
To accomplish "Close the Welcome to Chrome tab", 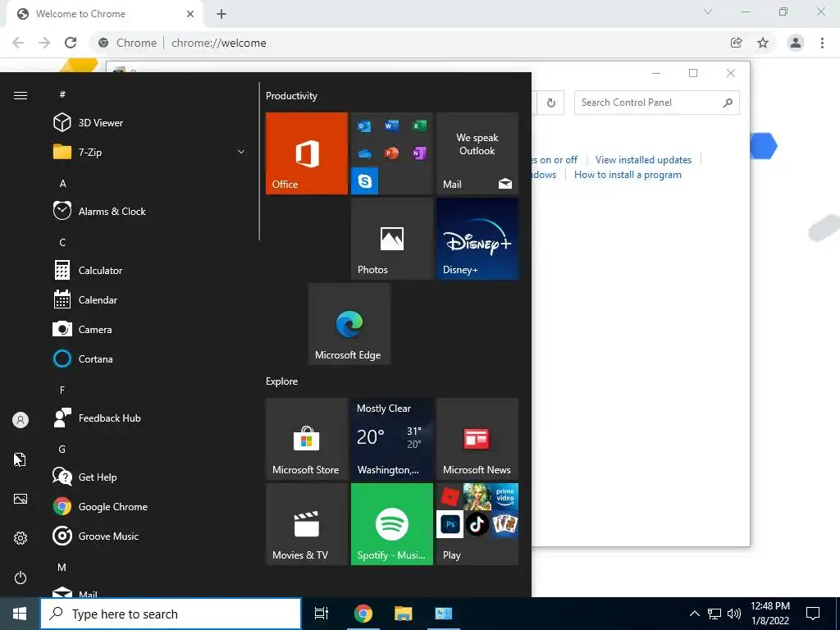I will (x=190, y=14).
